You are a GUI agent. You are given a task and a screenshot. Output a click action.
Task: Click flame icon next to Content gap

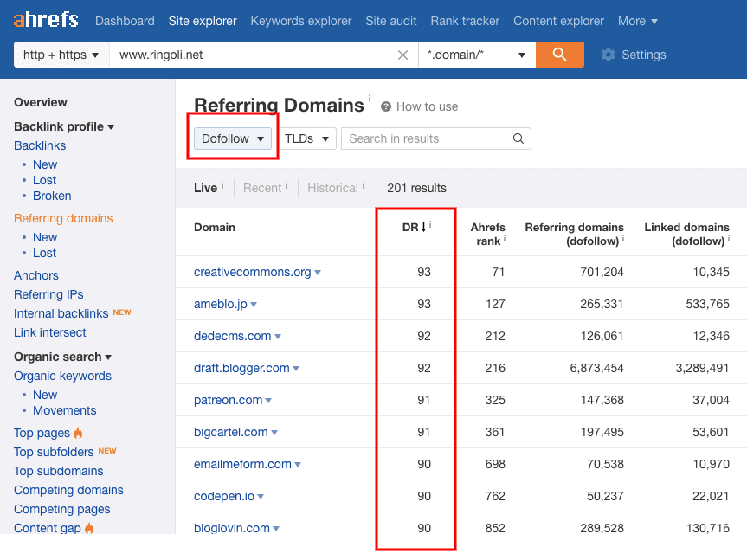pyautogui.click(x=89, y=528)
